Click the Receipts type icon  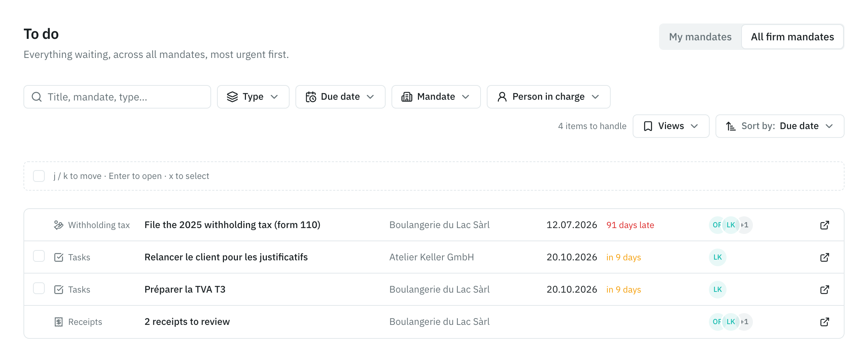tap(59, 322)
